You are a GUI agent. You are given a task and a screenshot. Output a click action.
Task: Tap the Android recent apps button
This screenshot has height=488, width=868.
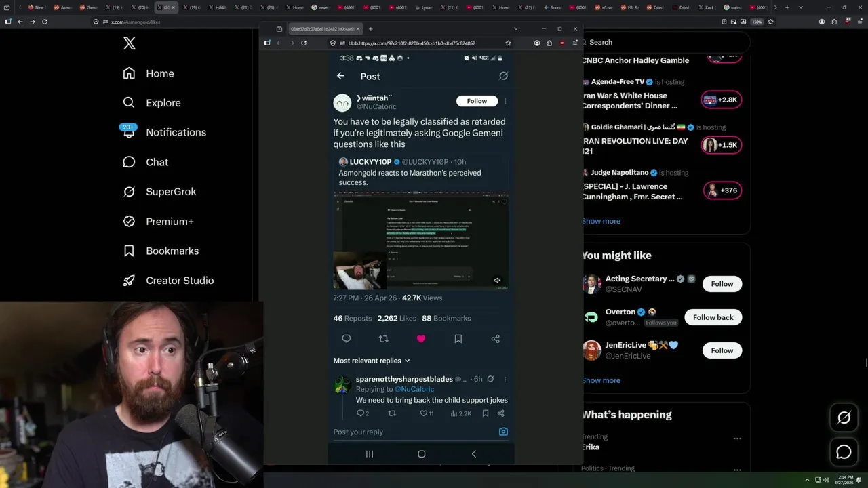point(370,454)
